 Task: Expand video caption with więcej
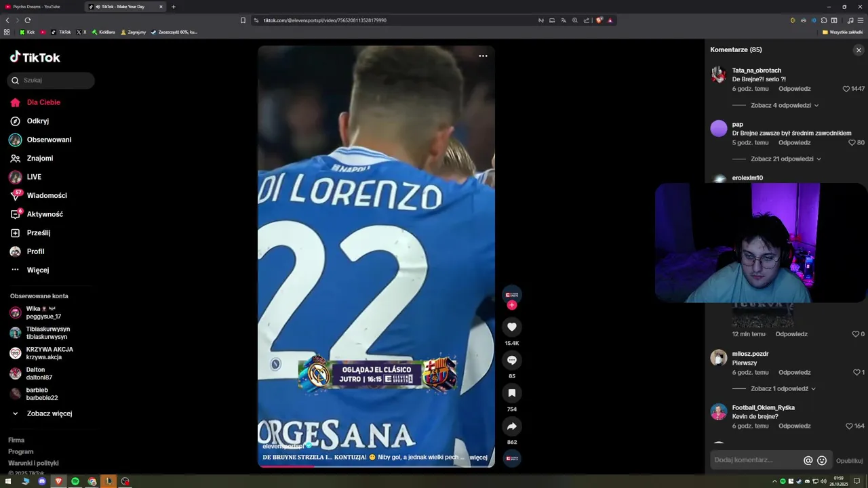[x=478, y=457]
